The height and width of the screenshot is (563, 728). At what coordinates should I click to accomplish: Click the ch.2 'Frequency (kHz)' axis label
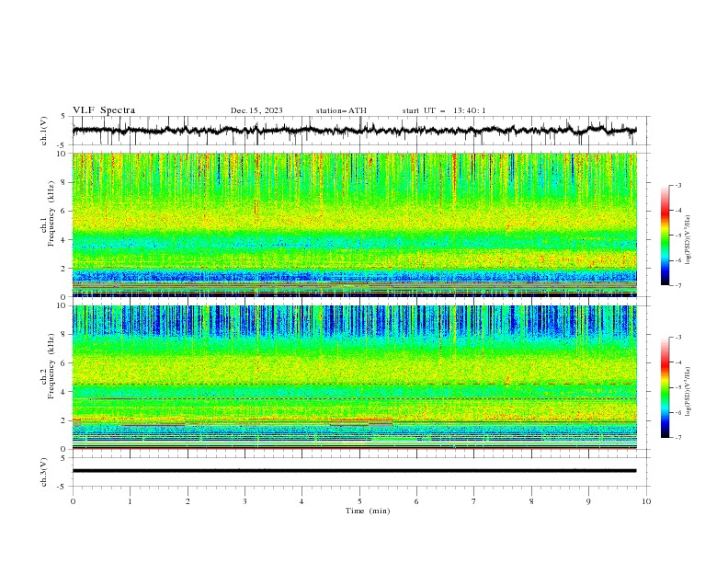tap(51, 366)
